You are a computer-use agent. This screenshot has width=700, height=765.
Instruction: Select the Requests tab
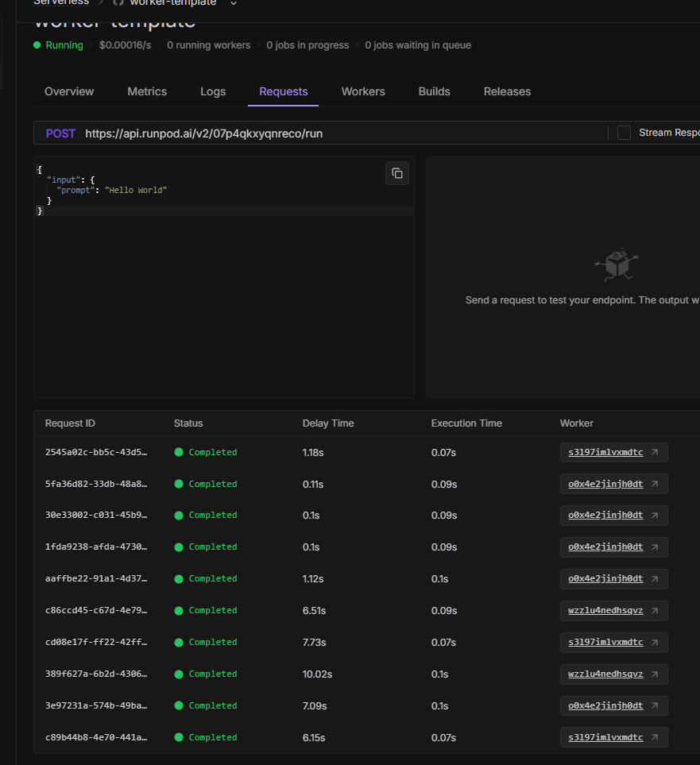coord(283,91)
